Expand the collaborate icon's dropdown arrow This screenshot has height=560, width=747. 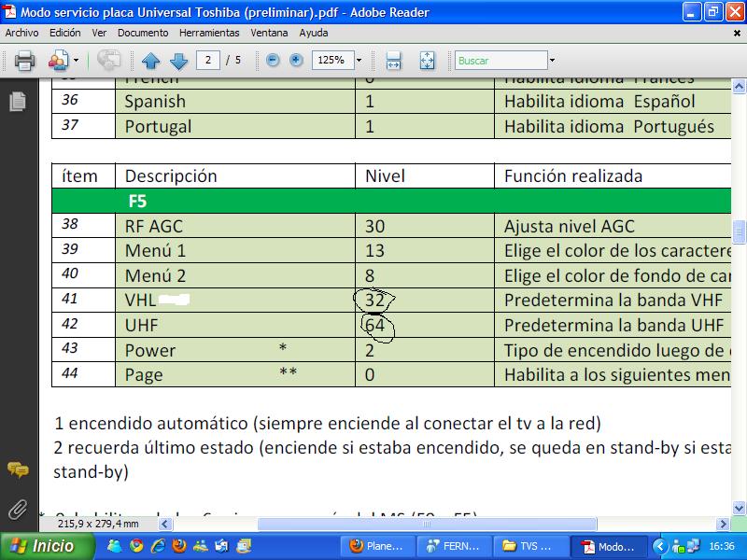click(76, 61)
